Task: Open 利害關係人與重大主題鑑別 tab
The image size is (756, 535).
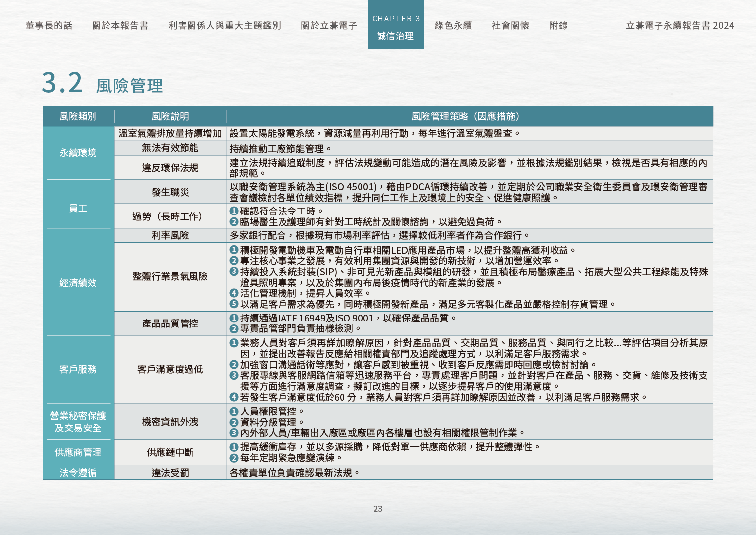Action: point(224,25)
